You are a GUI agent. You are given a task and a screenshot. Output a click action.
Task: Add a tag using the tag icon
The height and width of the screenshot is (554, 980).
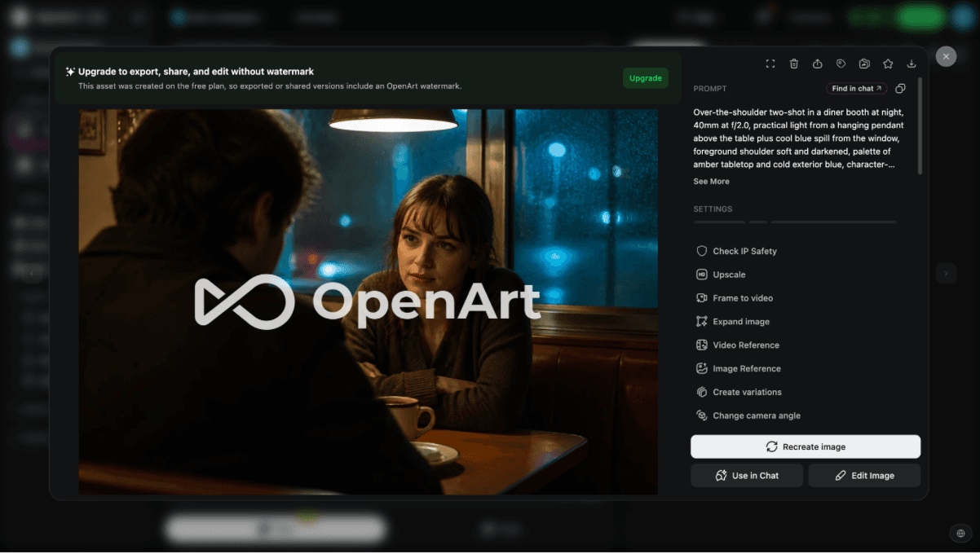pos(841,64)
